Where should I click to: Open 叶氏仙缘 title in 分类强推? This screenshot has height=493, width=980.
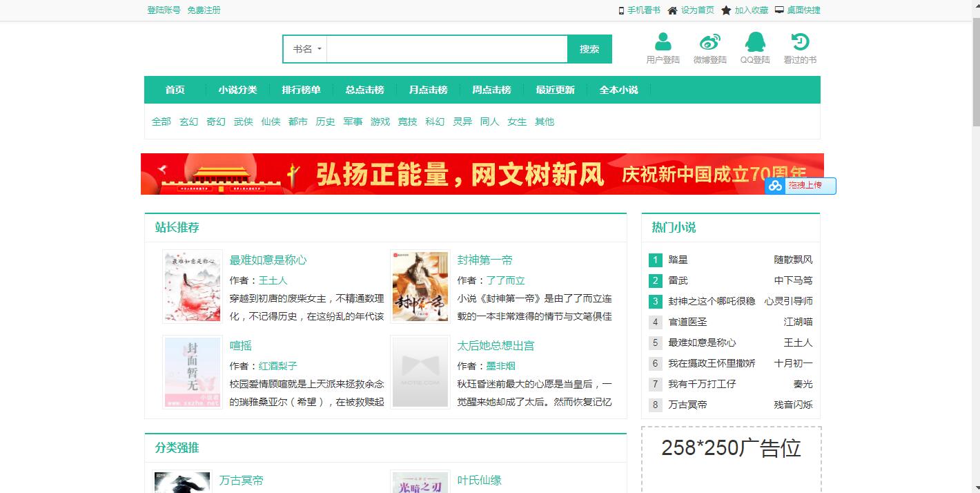480,480
